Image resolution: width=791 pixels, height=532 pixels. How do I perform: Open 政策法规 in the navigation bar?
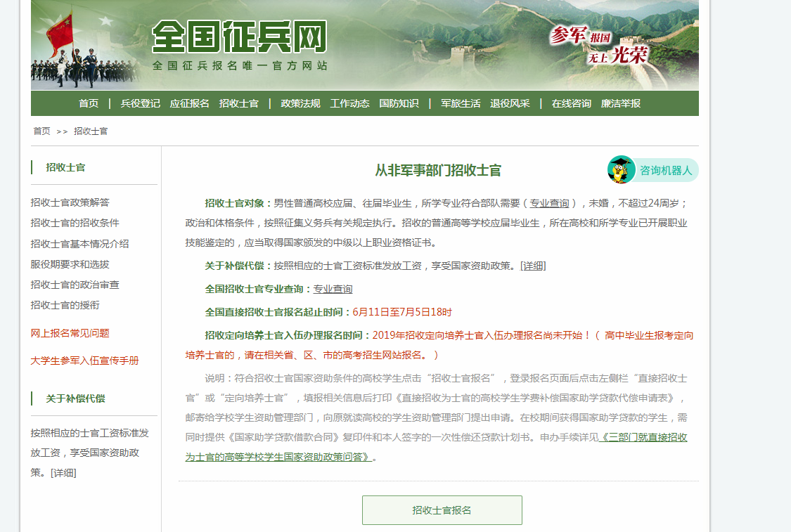[301, 103]
